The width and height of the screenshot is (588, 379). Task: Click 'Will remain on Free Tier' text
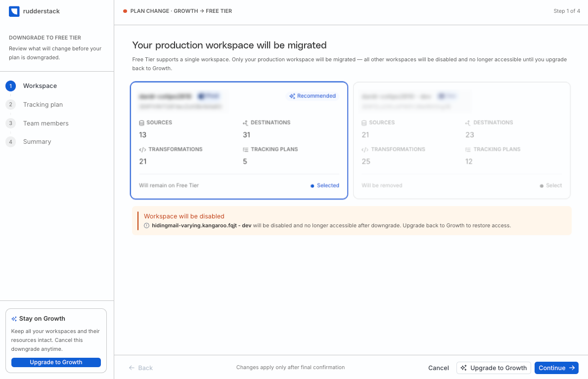click(x=169, y=186)
